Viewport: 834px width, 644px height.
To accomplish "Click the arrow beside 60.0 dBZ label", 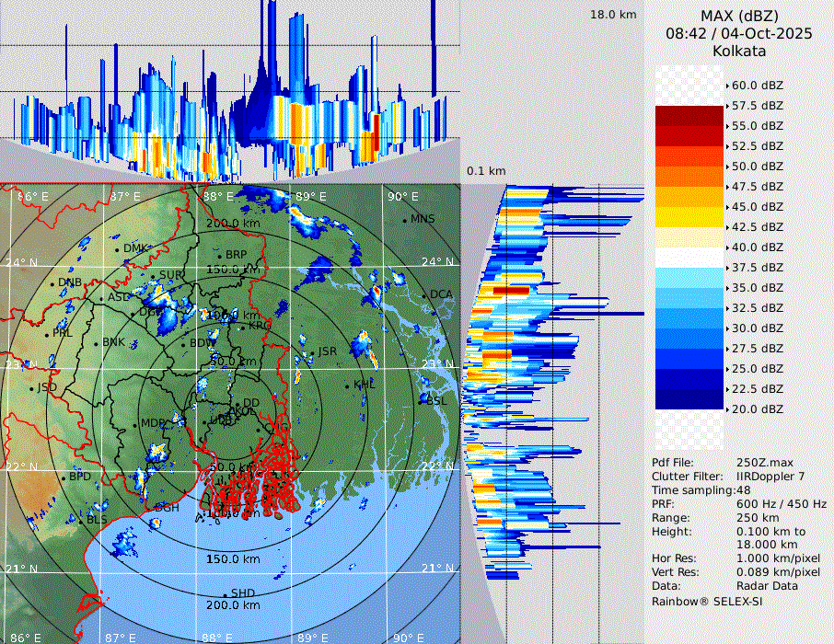I will 727,86.
